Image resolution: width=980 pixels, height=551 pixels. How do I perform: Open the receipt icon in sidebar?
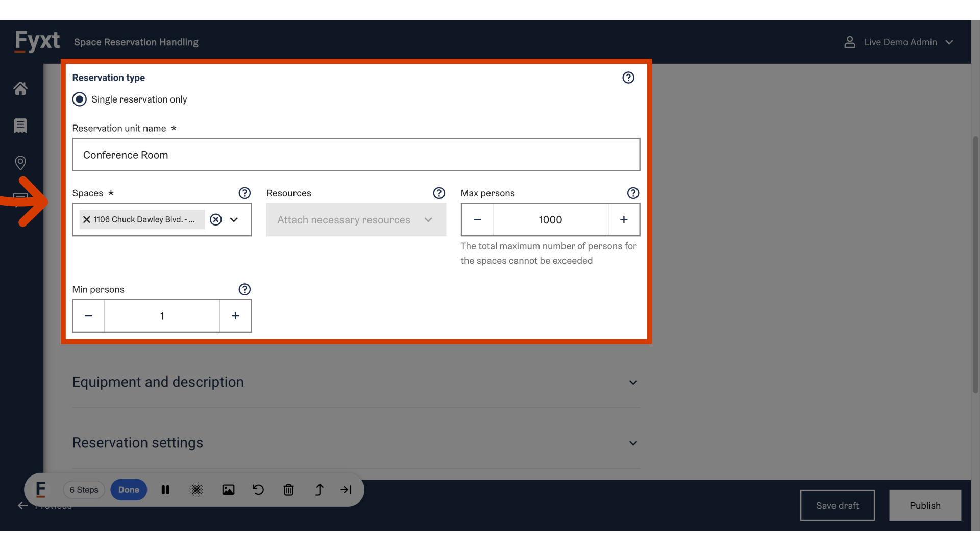pos(20,126)
